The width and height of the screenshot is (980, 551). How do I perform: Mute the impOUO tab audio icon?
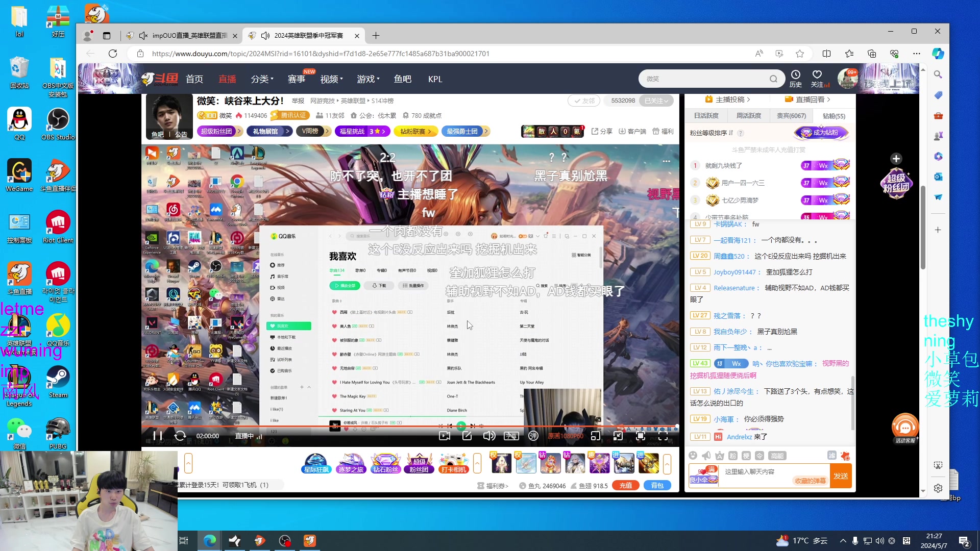tap(143, 36)
